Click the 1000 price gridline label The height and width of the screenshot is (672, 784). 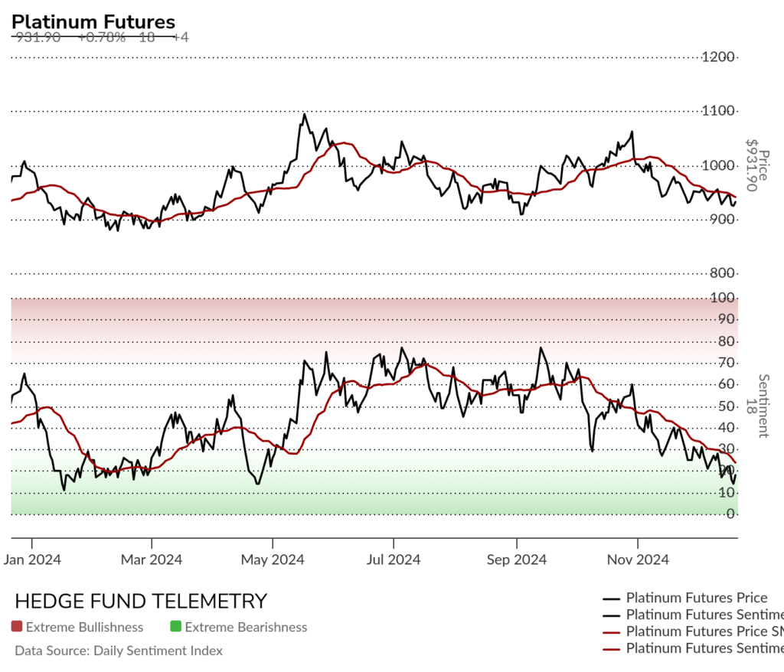click(x=718, y=165)
